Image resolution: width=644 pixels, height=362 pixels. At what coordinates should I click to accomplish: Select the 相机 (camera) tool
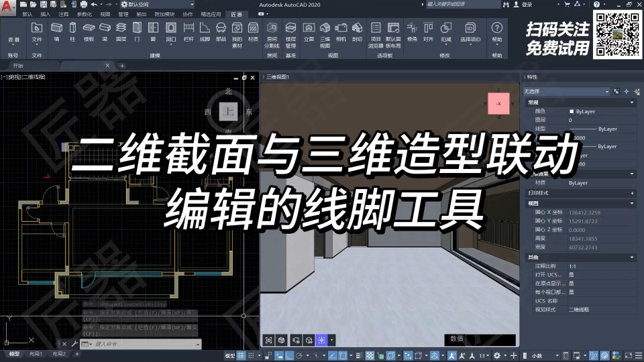click(x=341, y=32)
